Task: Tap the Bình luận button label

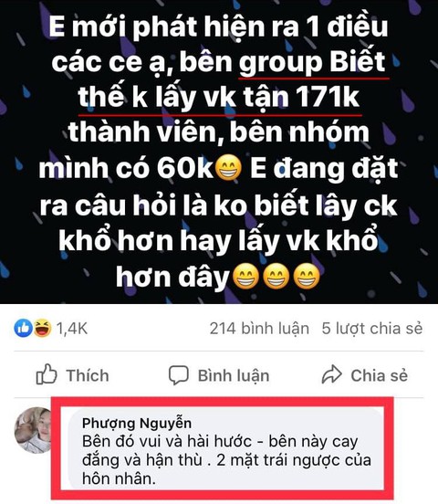Action: coord(234,376)
